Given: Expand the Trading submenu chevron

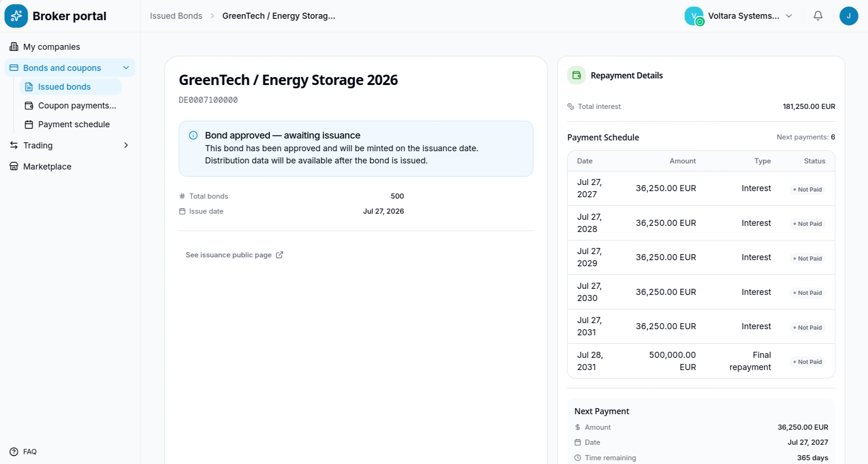Looking at the screenshot, I should [x=126, y=145].
